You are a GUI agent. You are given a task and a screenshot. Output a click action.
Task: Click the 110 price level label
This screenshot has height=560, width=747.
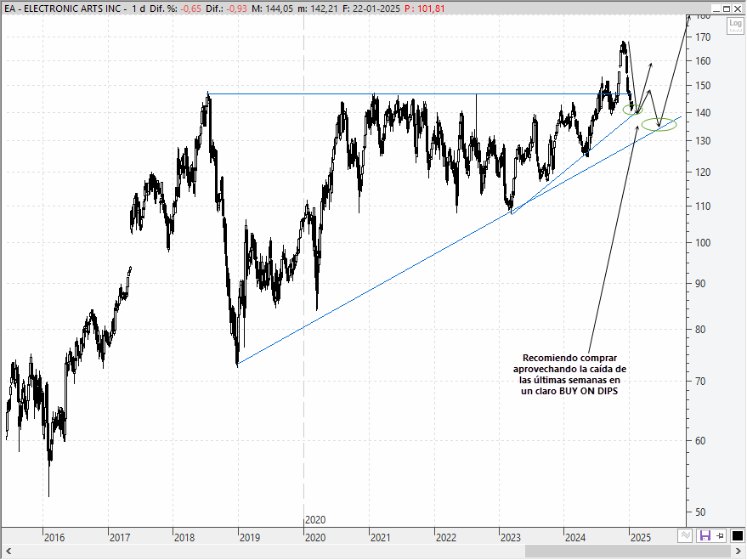click(x=703, y=206)
